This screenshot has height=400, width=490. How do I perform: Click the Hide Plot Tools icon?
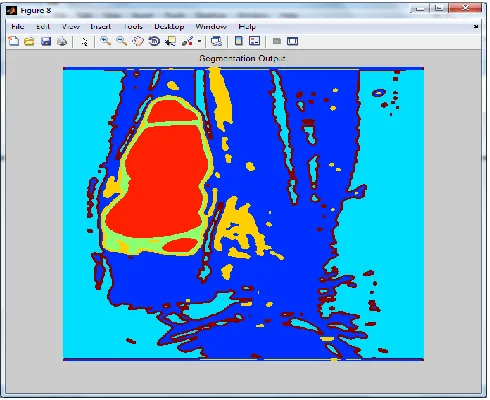pos(277,41)
